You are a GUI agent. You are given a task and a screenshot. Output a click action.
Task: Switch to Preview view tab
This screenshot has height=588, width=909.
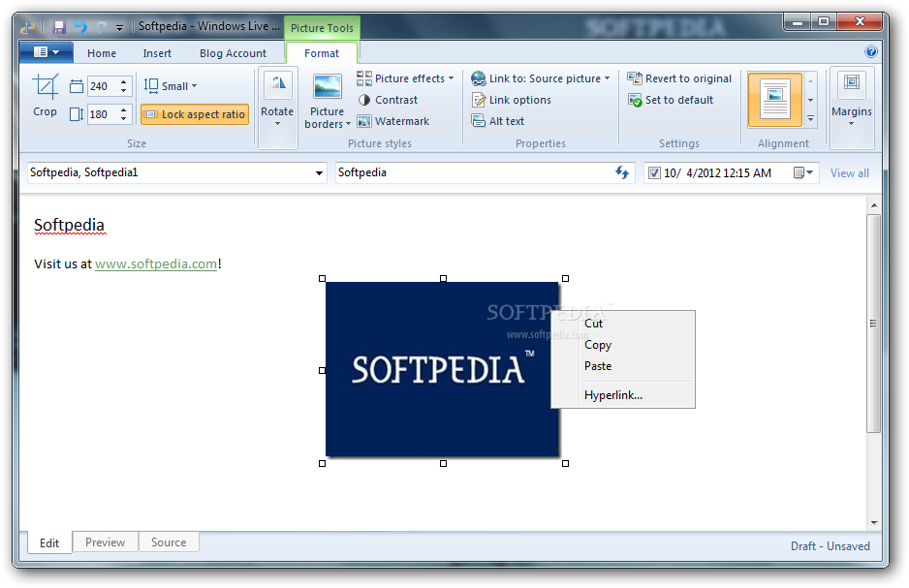coord(105,542)
